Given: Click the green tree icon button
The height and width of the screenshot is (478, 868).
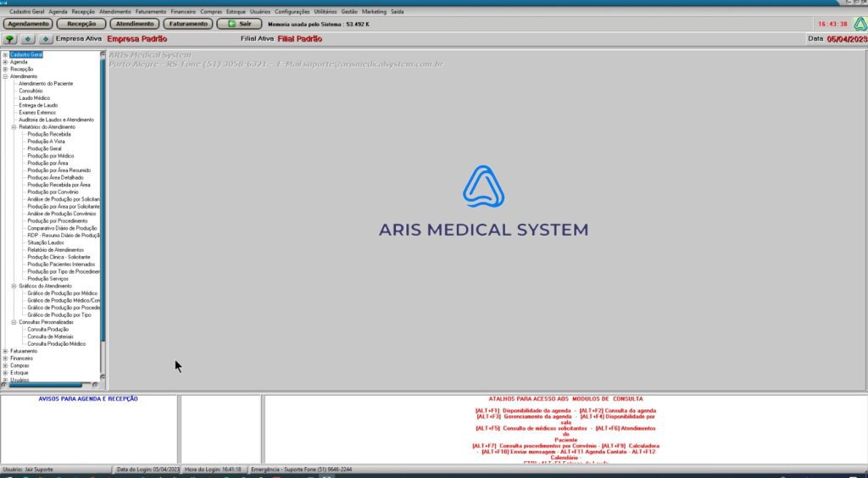Looking at the screenshot, I should tap(9, 39).
